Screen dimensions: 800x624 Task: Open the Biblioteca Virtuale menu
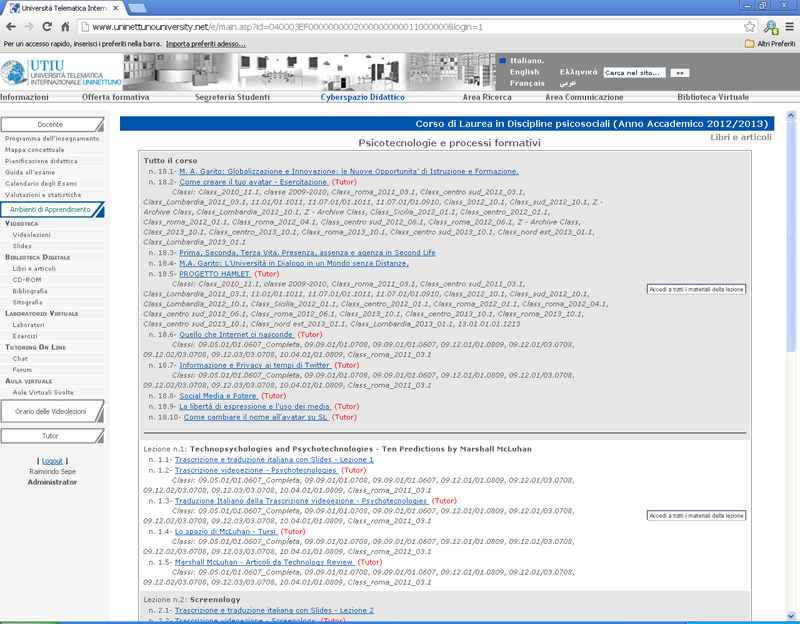(x=712, y=97)
